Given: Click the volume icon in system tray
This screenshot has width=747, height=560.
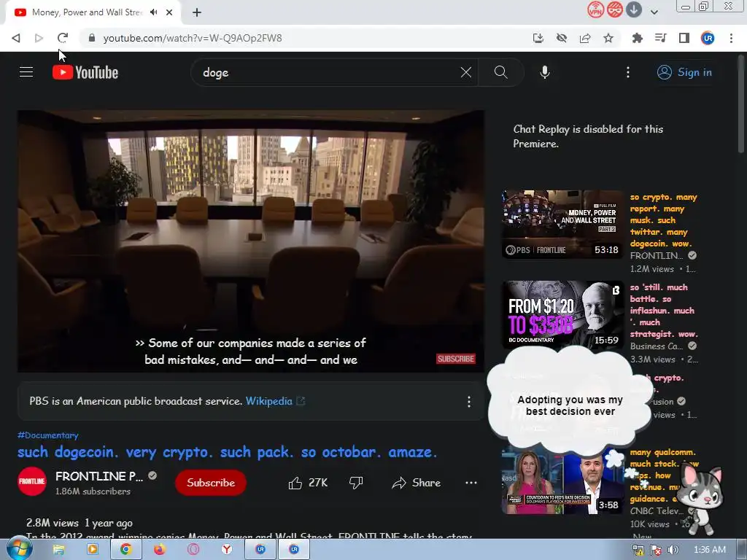Looking at the screenshot, I should [x=673, y=550].
